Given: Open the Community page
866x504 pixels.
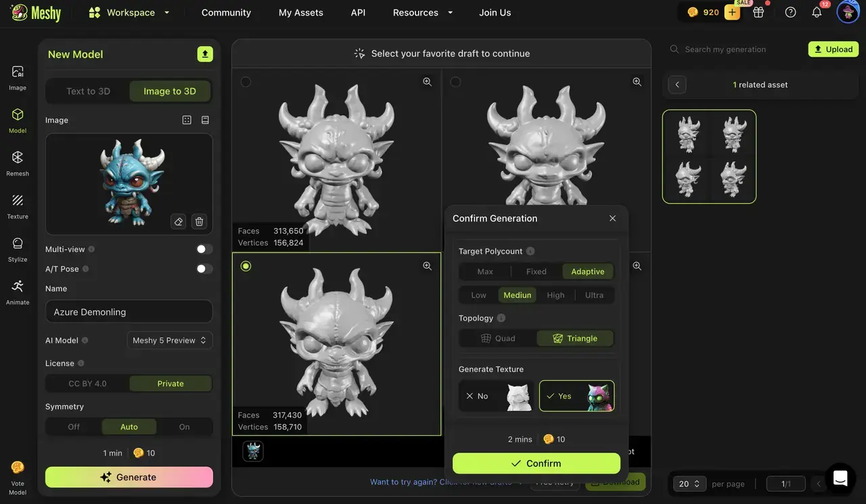Looking at the screenshot, I should tap(226, 12).
